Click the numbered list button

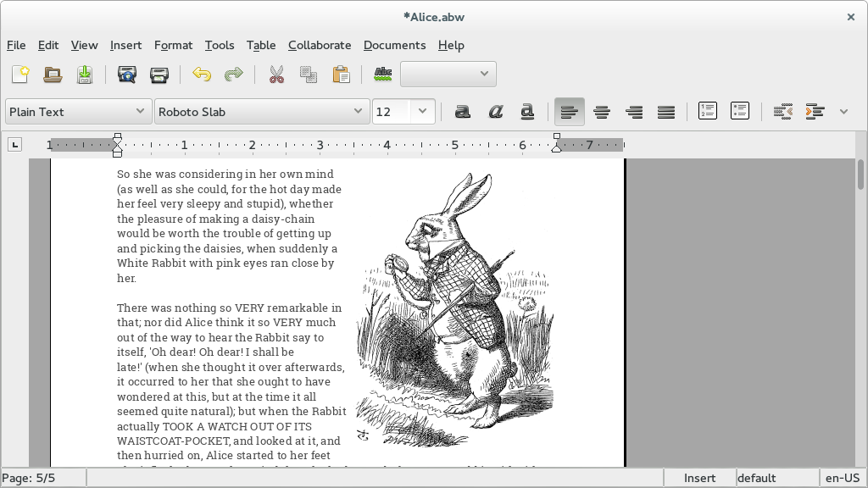pyautogui.click(x=708, y=111)
